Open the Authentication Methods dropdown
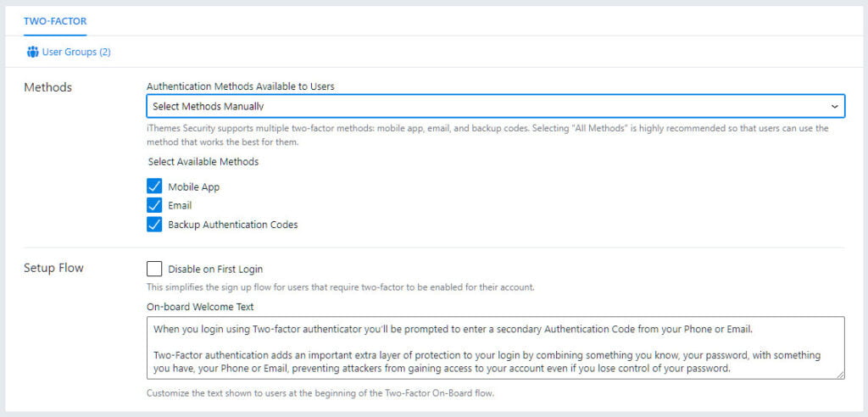Image resolution: width=868 pixels, height=417 pixels. pos(495,106)
